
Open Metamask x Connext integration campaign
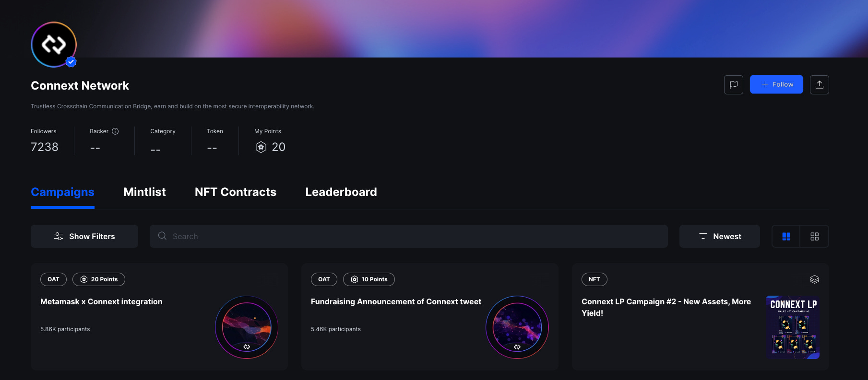pyautogui.click(x=101, y=301)
